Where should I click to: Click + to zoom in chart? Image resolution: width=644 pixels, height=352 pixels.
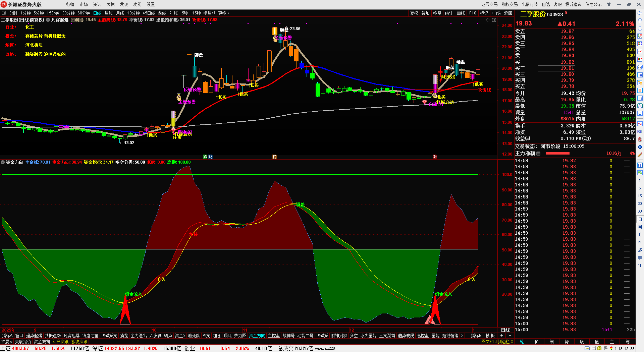coord(501,336)
